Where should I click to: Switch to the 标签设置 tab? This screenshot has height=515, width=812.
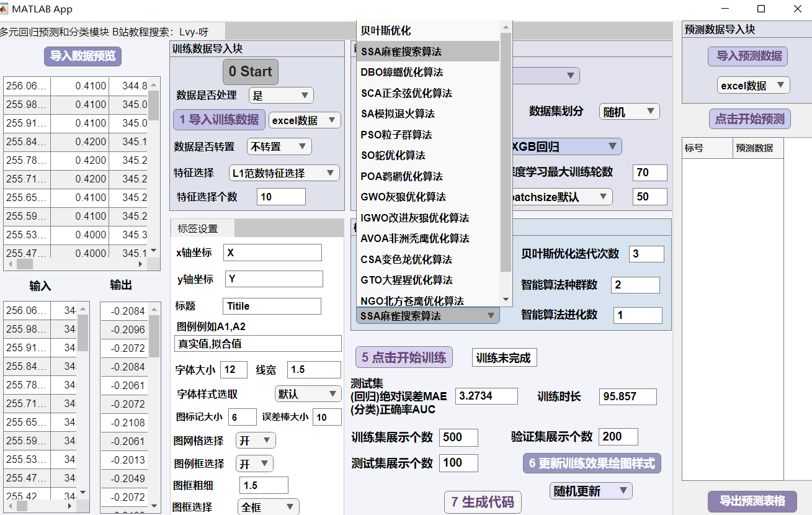click(198, 228)
